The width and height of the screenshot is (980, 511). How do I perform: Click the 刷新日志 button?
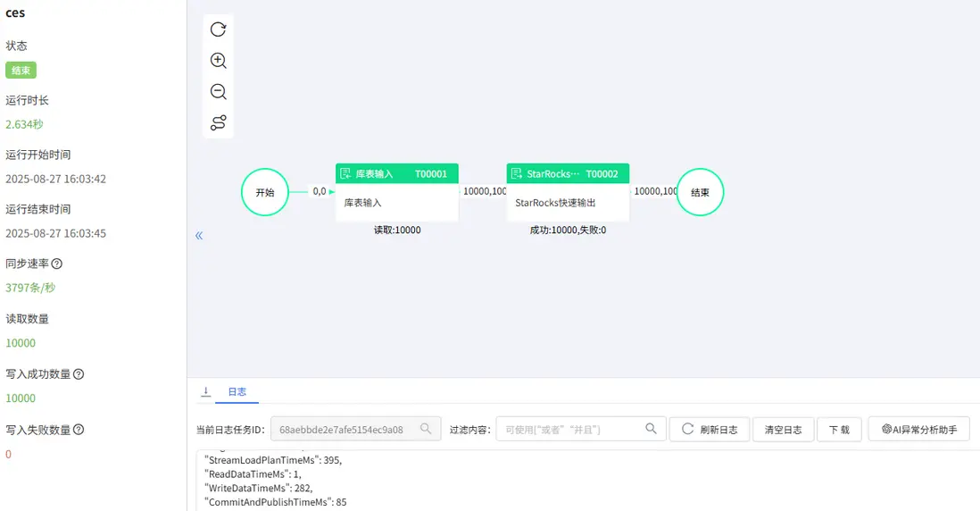(x=710, y=430)
